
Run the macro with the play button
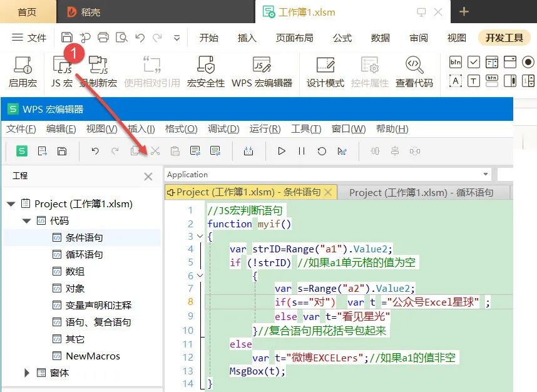pyautogui.click(x=282, y=151)
